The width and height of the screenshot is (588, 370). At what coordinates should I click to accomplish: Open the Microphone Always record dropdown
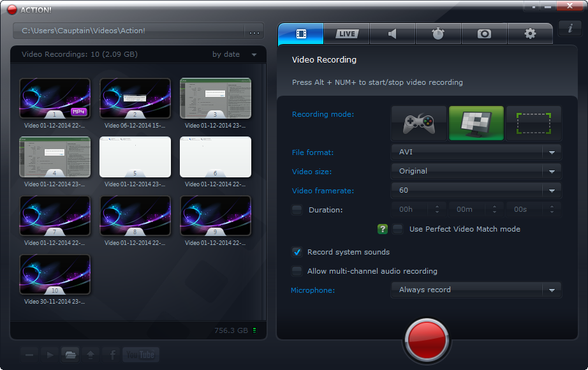point(476,290)
